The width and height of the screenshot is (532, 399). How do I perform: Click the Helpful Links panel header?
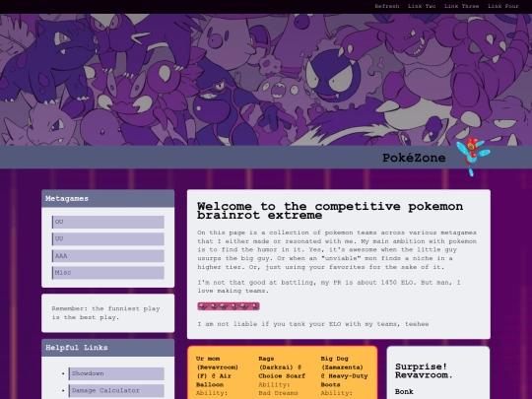click(x=108, y=348)
